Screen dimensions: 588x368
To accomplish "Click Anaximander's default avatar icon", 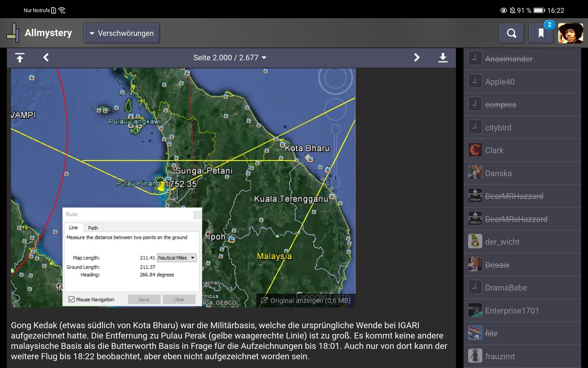I will pyautogui.click(x=475, y=58).
